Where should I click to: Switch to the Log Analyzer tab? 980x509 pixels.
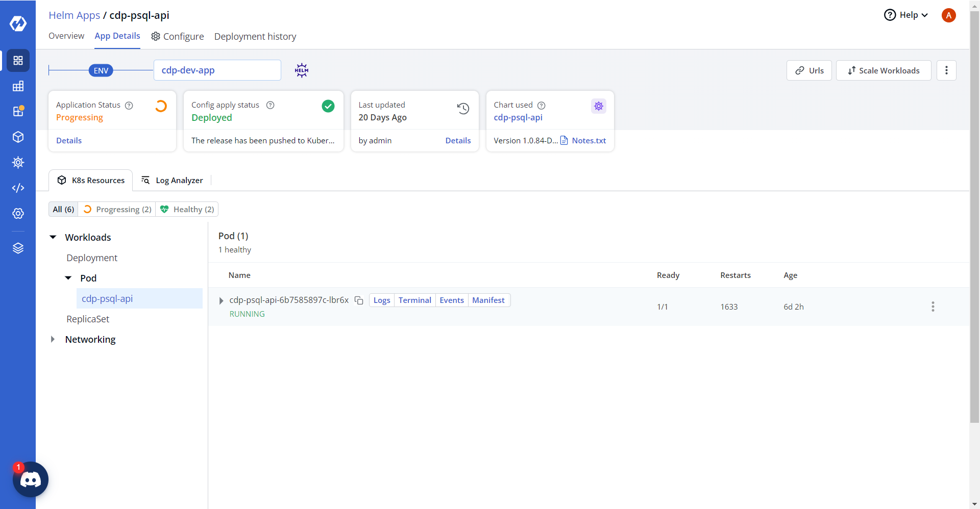173,181
